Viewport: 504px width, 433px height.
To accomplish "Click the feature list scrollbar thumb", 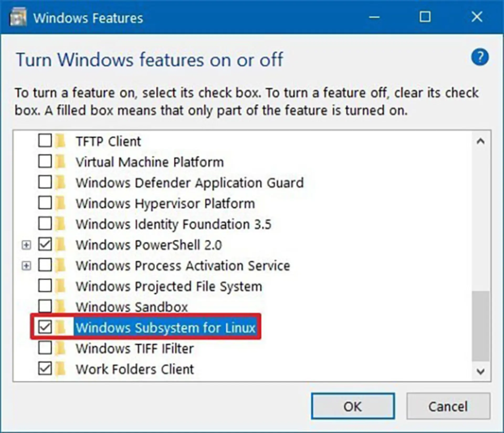I will (480, 326).
